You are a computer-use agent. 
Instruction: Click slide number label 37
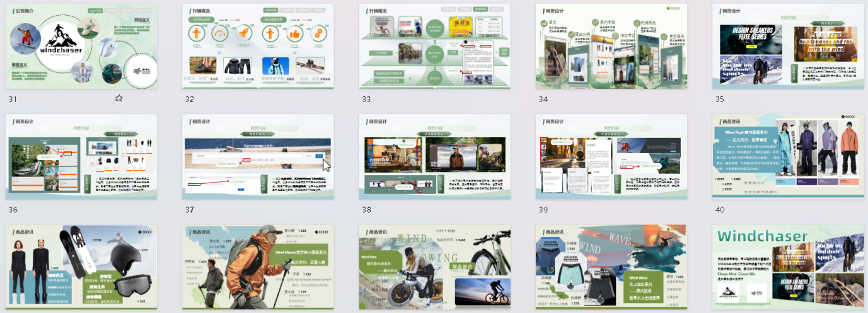pyautogui.click(x=190, y=210)
